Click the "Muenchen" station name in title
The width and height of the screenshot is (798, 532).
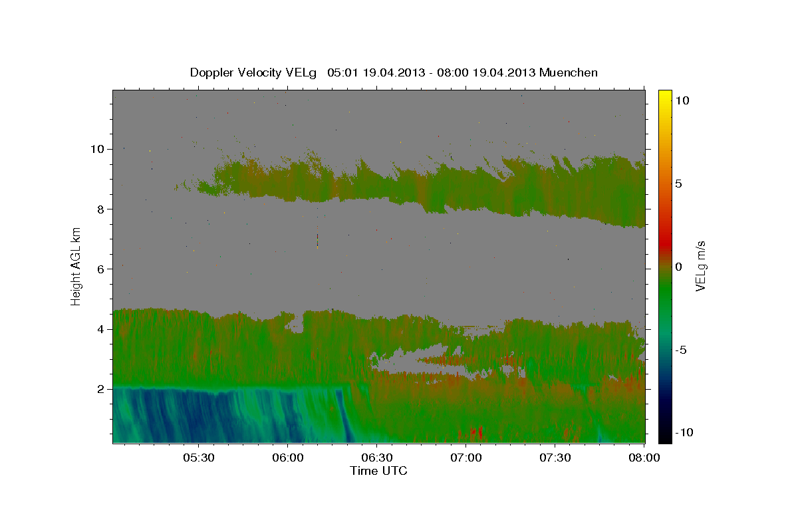(569, 72)
